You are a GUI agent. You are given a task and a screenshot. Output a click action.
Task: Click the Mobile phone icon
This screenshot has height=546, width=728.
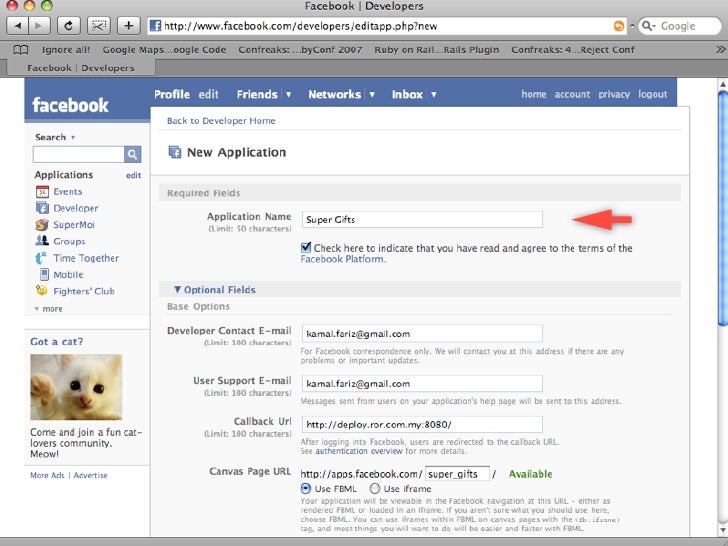point(44,274)
